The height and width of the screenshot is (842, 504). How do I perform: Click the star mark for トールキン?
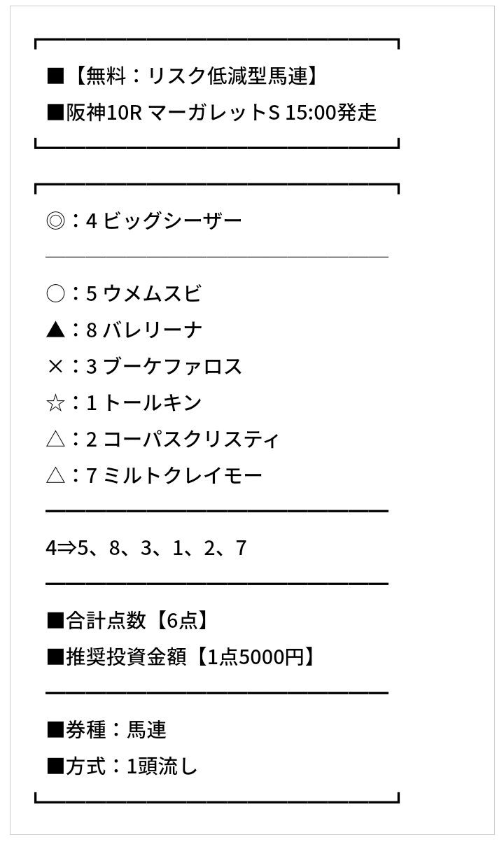coord(55,403)
